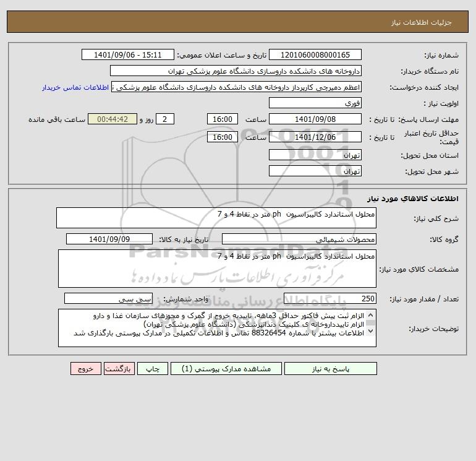This screenshot has width=476, height=461.
Task: Click the جزئیات اطلاعات نیاز header title
Action: [422, 23]
